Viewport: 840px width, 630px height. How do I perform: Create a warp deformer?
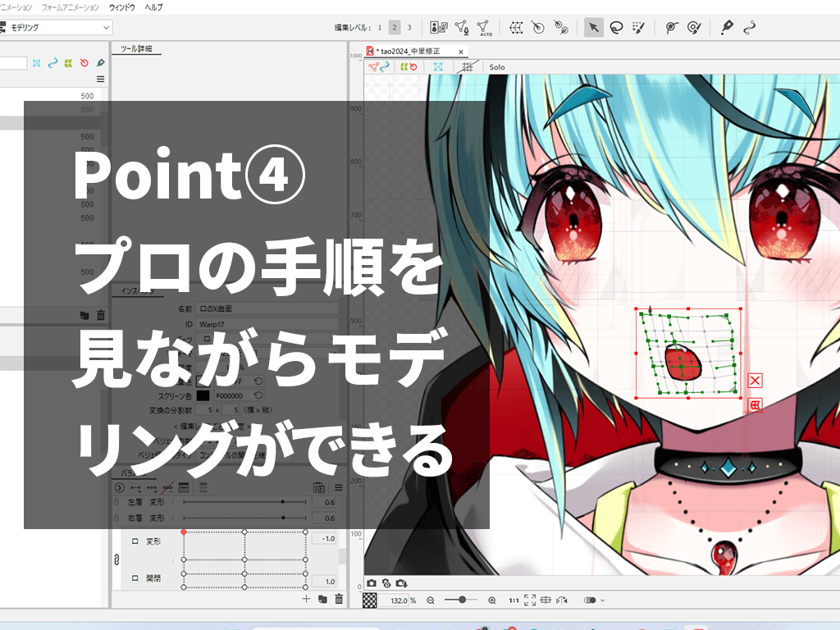click(x=516, y=27)
